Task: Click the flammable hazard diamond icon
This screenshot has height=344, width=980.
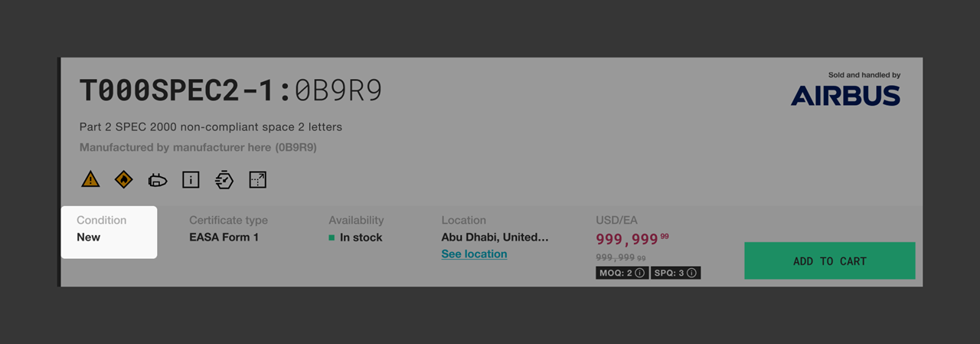Action: click(x=124, y=180)
